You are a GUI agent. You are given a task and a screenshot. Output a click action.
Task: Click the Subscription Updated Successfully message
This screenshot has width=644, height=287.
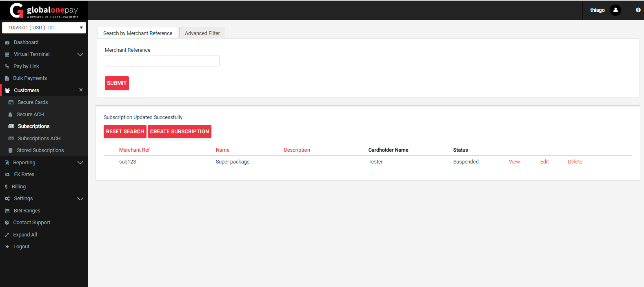(x=143, y=117)
